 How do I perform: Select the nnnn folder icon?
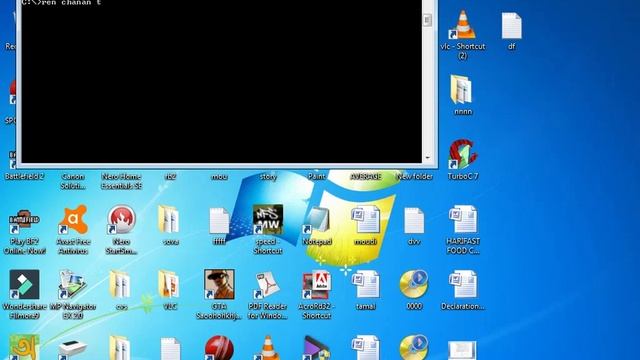pyautogui.click(x=462, y=90)
